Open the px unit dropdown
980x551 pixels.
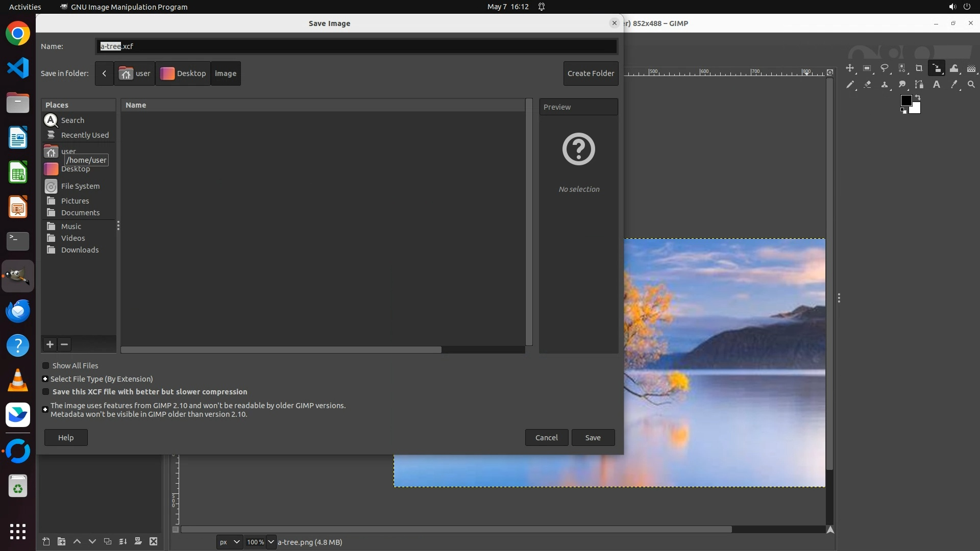(x=229, y=542)
